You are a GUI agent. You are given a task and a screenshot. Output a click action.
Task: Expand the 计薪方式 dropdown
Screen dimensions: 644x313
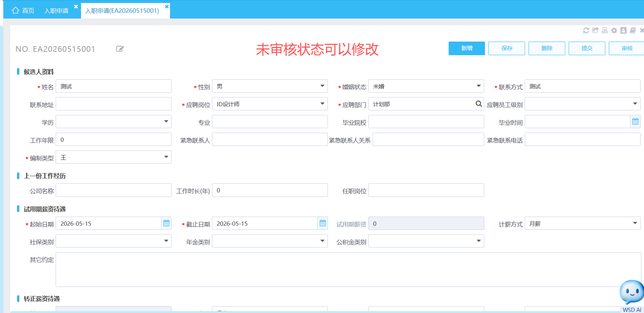[x=635, y=223]
